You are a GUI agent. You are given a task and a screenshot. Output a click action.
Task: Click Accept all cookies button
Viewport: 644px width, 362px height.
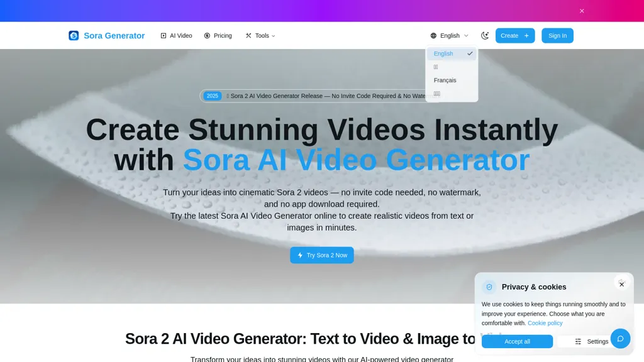tap(517, 341)
